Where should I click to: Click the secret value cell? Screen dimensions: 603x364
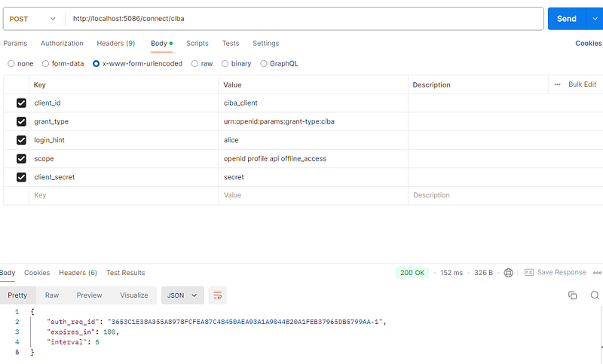click(x=313, y=177)
